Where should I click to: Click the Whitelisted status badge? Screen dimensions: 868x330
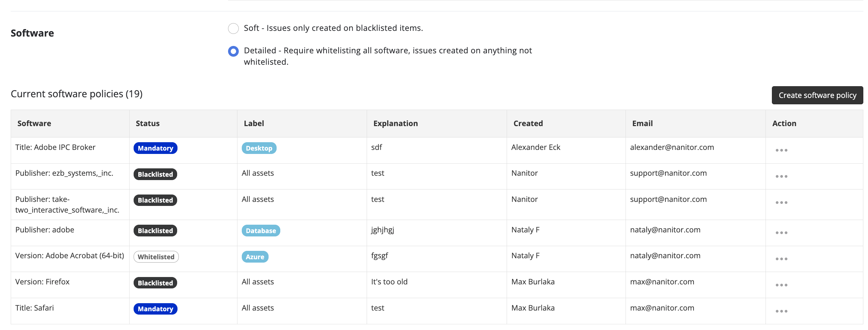point(156,257)
